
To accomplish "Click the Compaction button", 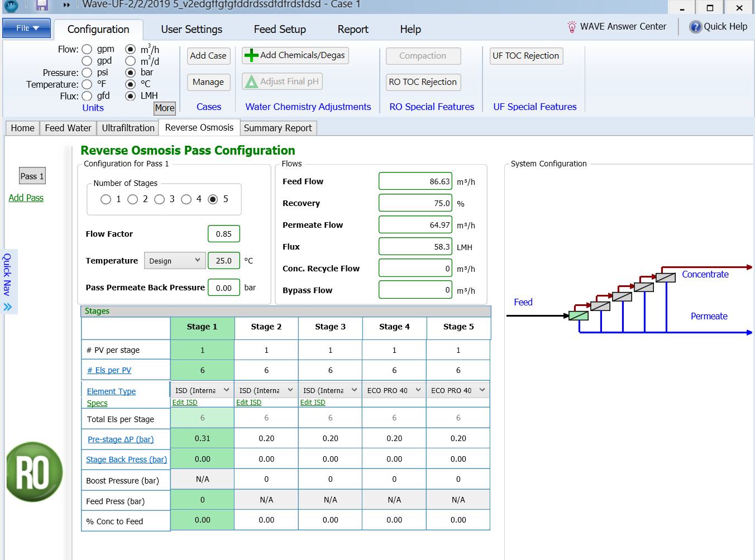I will 423,56.
